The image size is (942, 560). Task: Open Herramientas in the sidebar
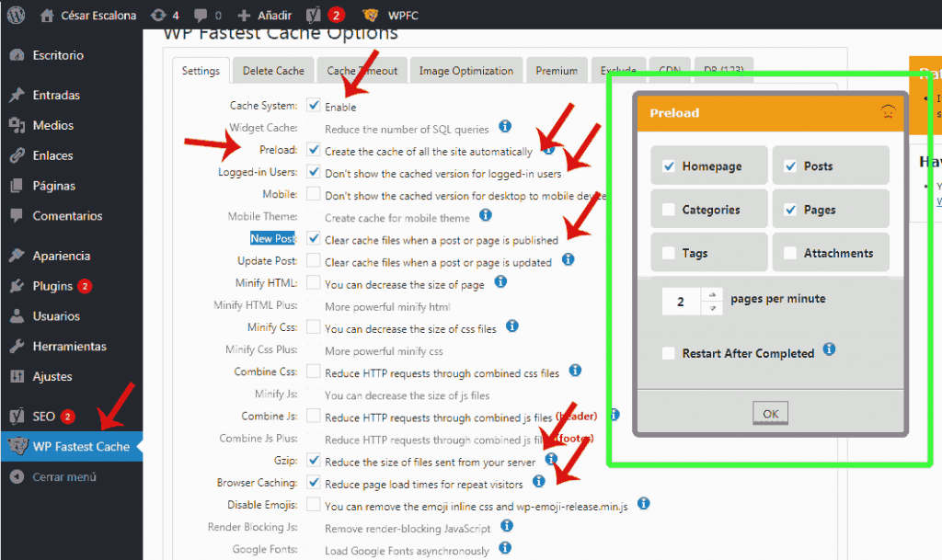72,347
